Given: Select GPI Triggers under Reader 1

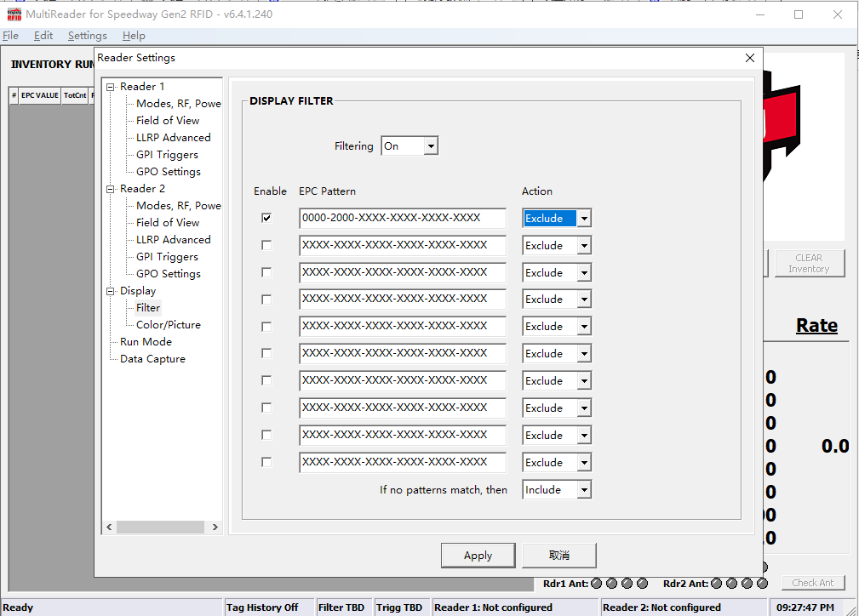Looking at the screenshot, I should pyautogui.click(x=167, y=155).
